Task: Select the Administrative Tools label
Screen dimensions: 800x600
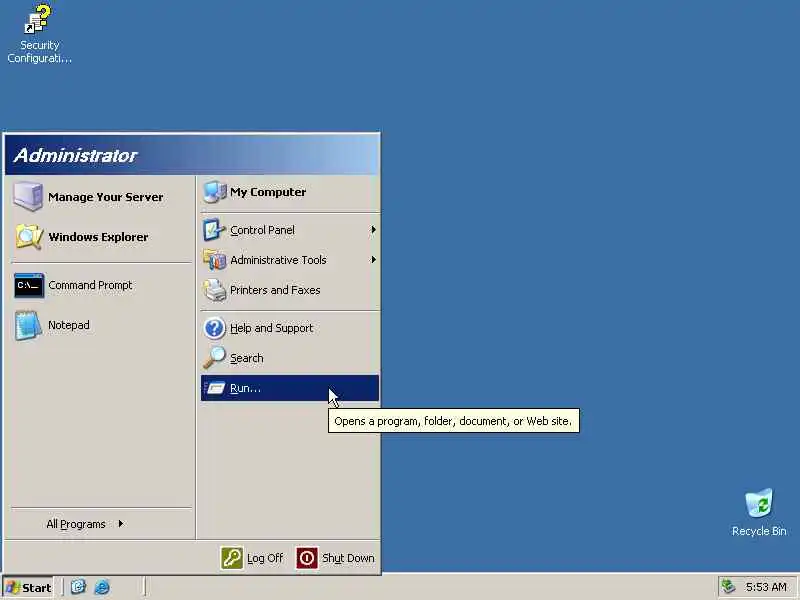Action: click(x=278, y=260)
